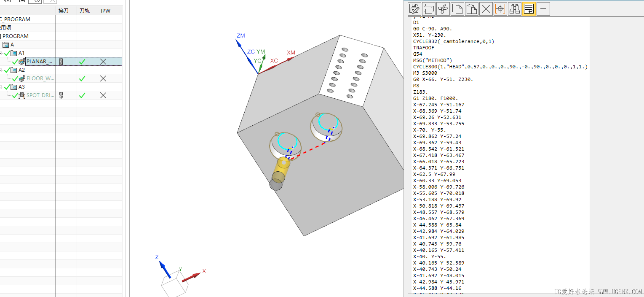Image resolution: width=644 pixels, height=297 pixels.
Task: Click the MSG("METHOD") line
Action: pos(433,60)
